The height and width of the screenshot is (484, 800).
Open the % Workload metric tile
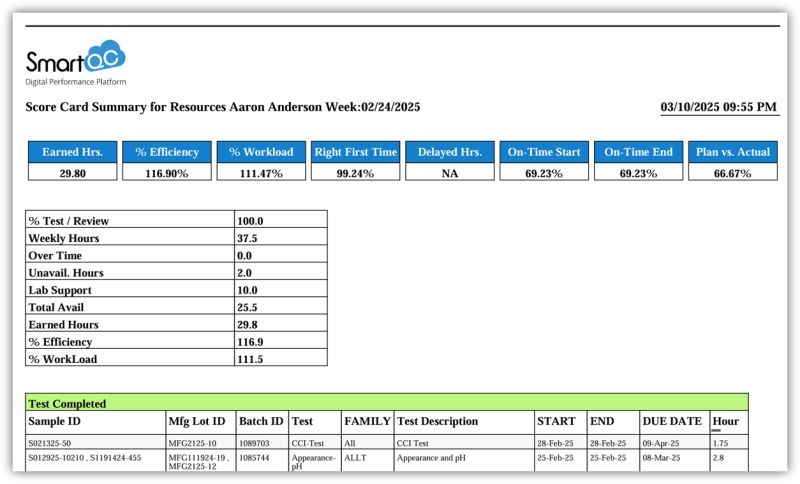[x=261, y=152]
